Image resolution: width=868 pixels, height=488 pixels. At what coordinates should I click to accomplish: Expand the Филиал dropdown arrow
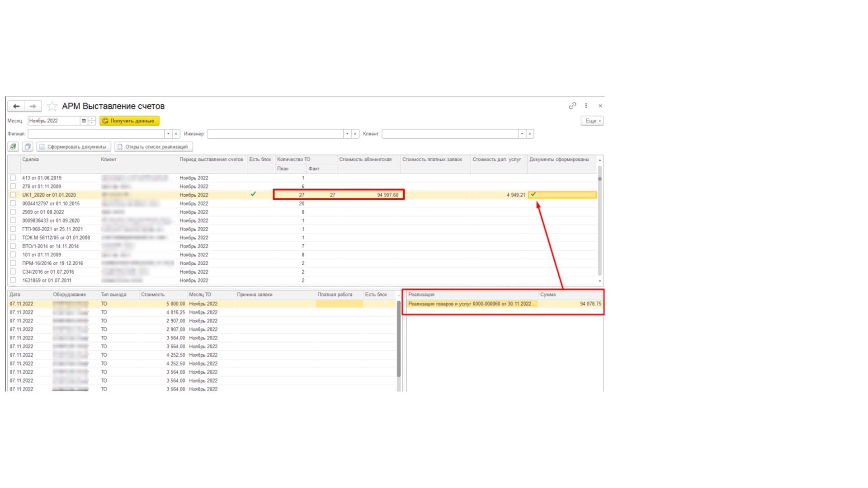coord(168,134)
